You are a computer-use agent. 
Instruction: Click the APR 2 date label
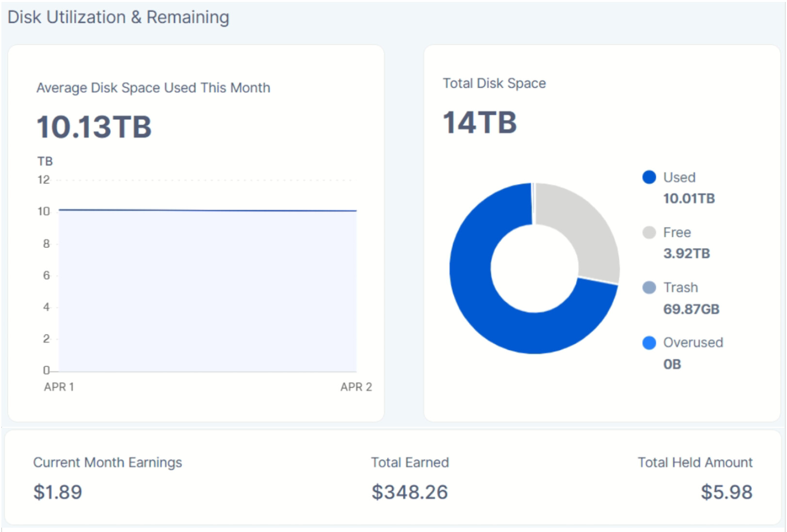pyautogui.click(x=356, y=387)
